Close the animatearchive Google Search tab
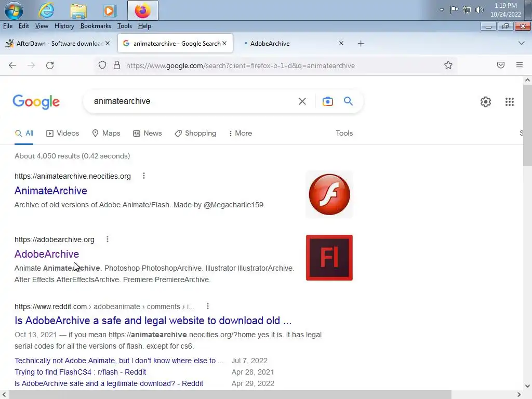The width and height of the screenshot is (532, 399). pos(224,44)
